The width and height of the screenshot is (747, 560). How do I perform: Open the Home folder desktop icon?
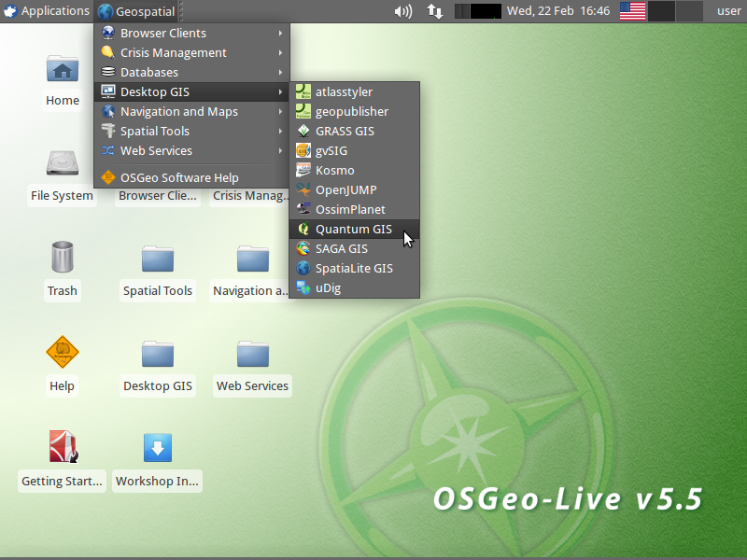click(63, 68)
